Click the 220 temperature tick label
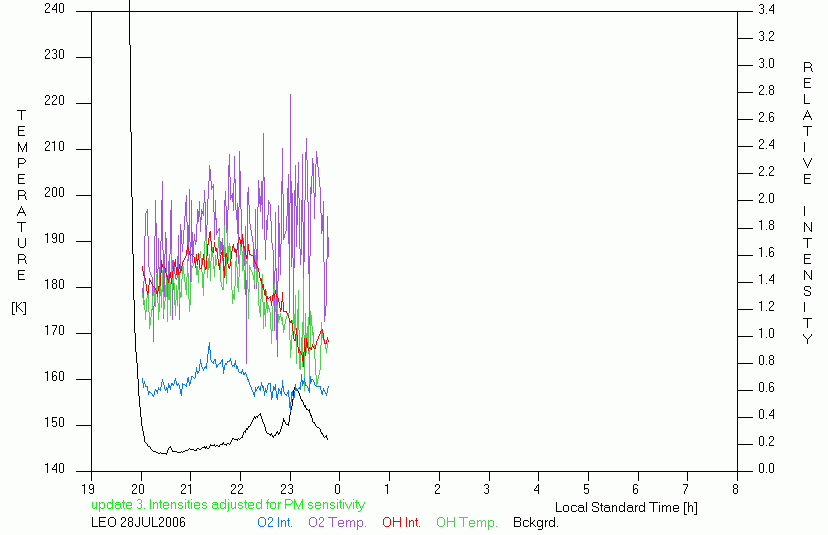Screen dimensions: 828x535 pos(54,101)
